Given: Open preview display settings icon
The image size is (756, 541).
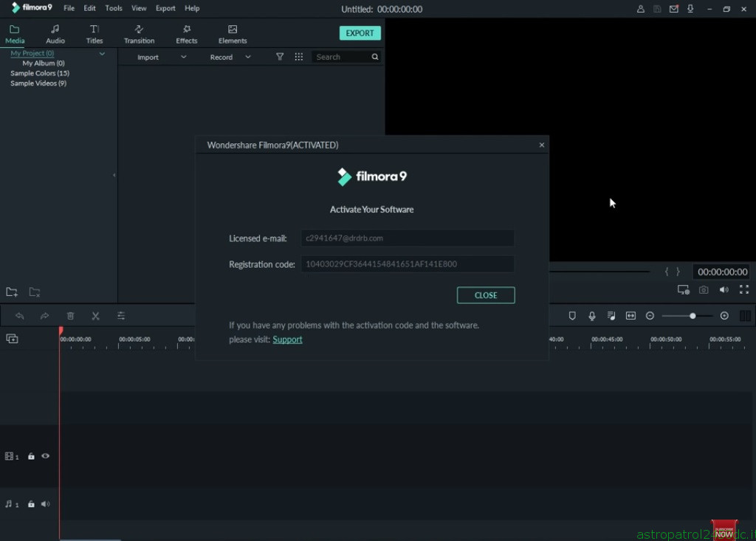Looking at the screenshot, I should point(683,290).
